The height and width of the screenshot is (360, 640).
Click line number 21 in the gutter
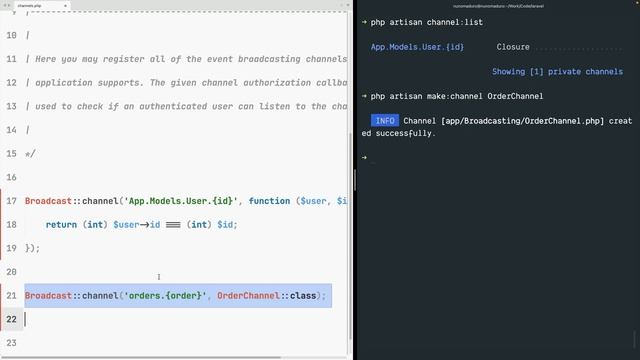pos(11,296)
